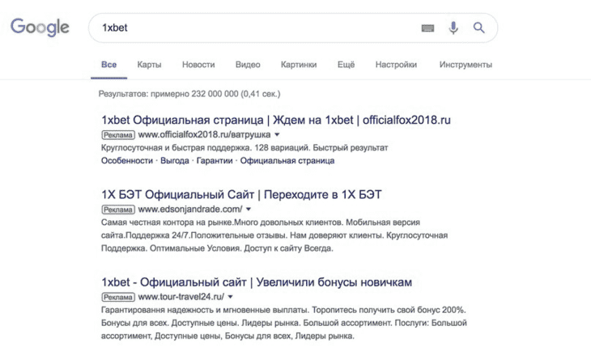Viewport: 591px width, 364px height.
Task: Click Реклама badge beside edsonjandrade.com
Action: [x=118, y=210]
